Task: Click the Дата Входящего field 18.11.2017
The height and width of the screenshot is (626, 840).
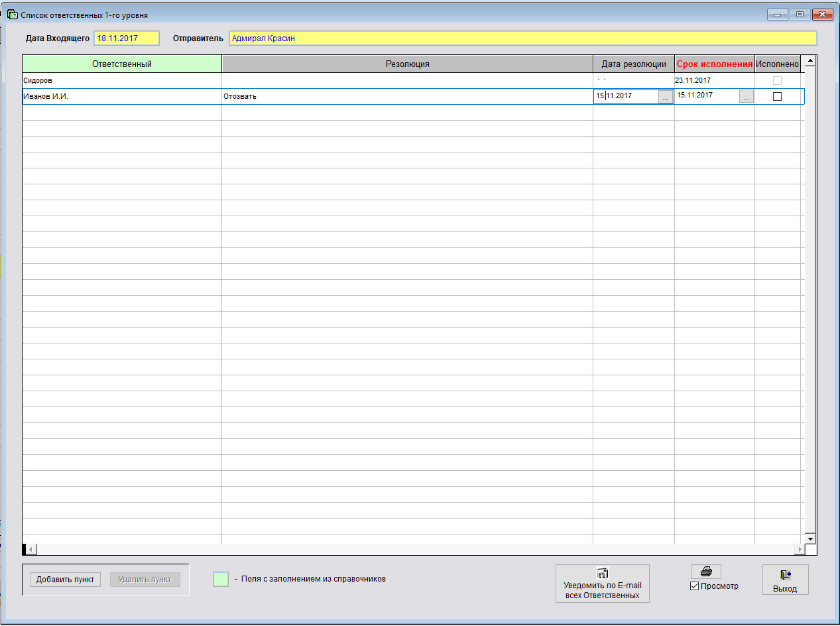Action: click(x=127, y=38)
